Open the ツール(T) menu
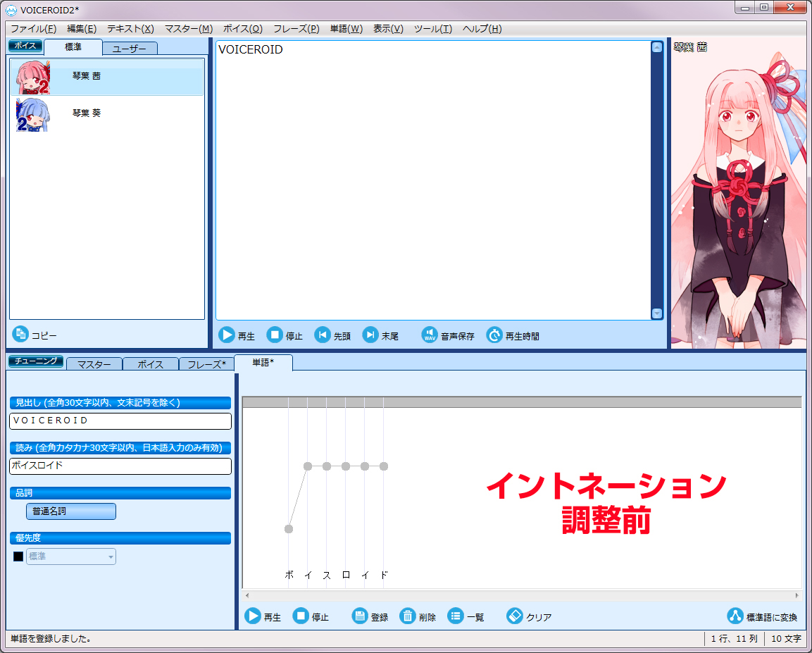This screenshot has height=653, width=812. point(433,28)
